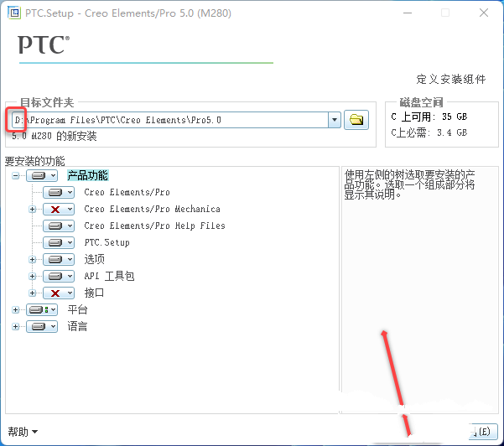Select 产品功能 tree label

click(x=88, y=175)
